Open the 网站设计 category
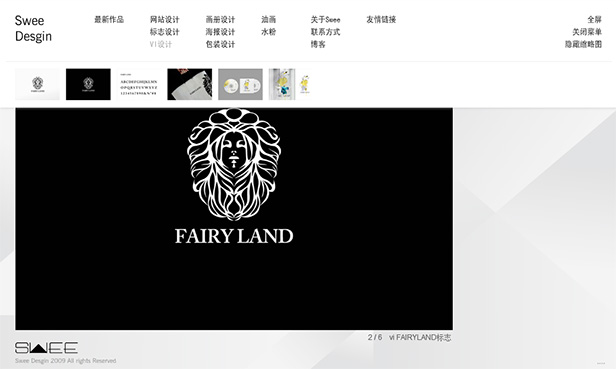The height and width of the screenshot is (369, 616). [165, 19]
